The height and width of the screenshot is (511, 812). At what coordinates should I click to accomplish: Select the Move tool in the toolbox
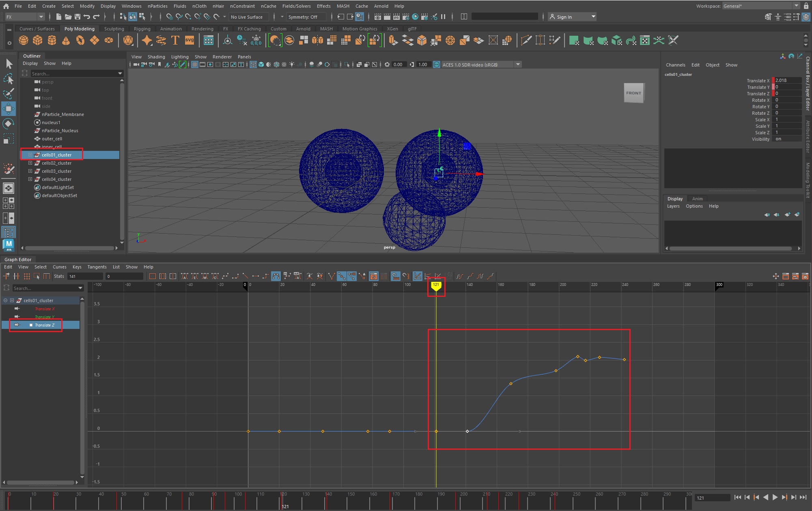(9, 108)
